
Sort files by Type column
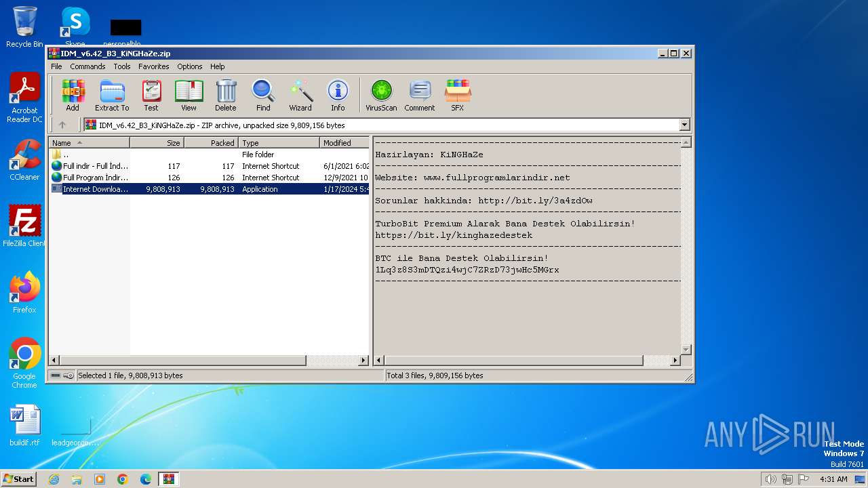tap(279, 143)
